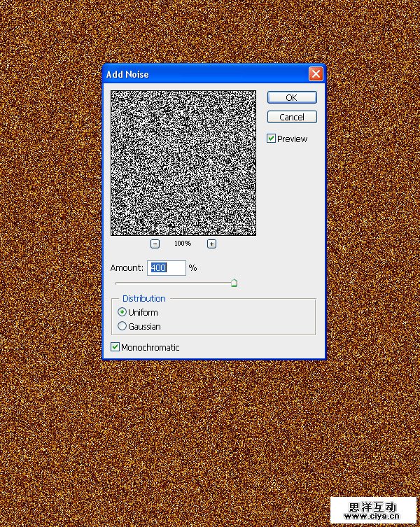
Task: Click the OK button
Action: click(x=291, y=97)
